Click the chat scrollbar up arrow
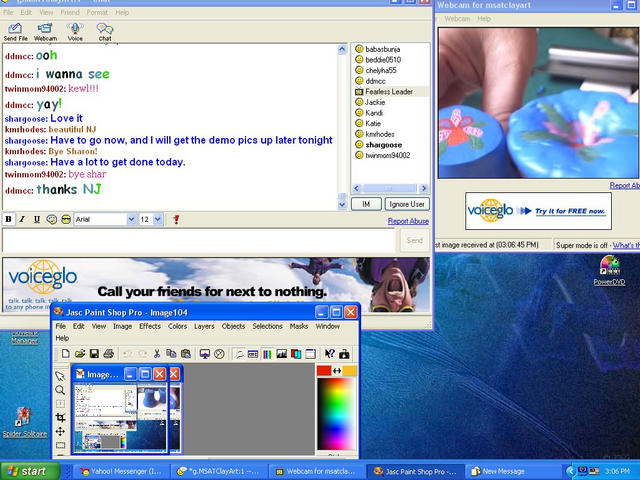640x480 pixels. (342, 50)
